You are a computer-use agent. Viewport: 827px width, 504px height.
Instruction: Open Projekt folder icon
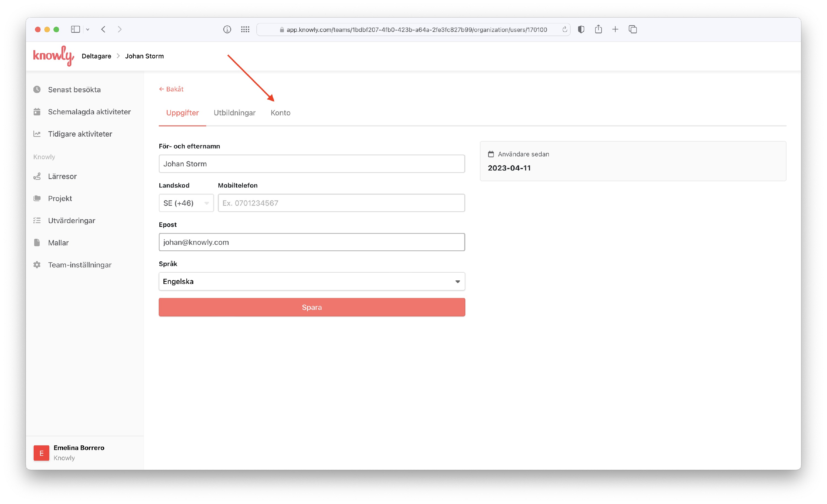[37, 199]
